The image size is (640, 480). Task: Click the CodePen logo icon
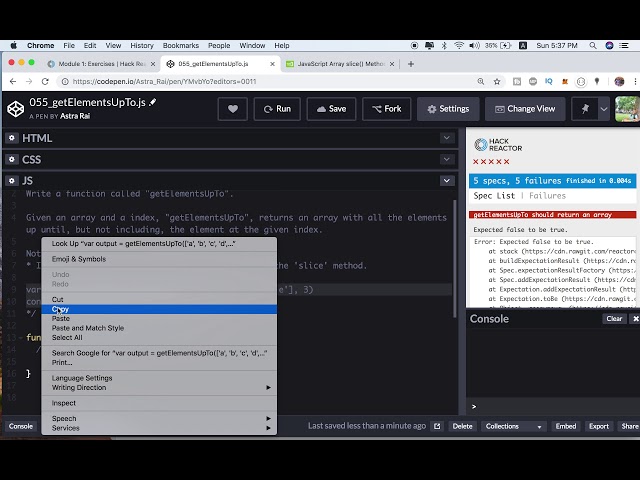[x=16, y=109]
